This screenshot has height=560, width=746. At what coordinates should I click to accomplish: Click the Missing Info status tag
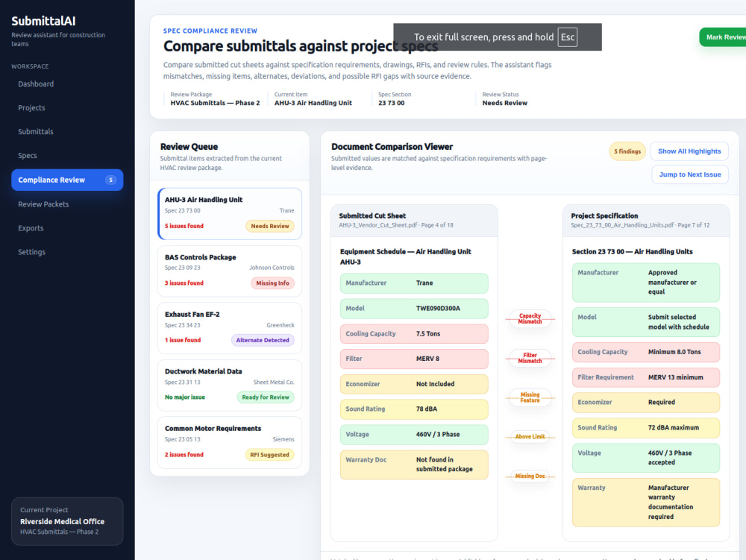pyautogui.click(x=272, y=283)
